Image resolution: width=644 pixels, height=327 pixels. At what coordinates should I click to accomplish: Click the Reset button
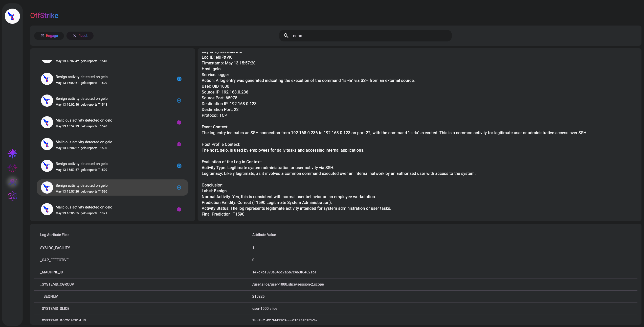(80, 36)
